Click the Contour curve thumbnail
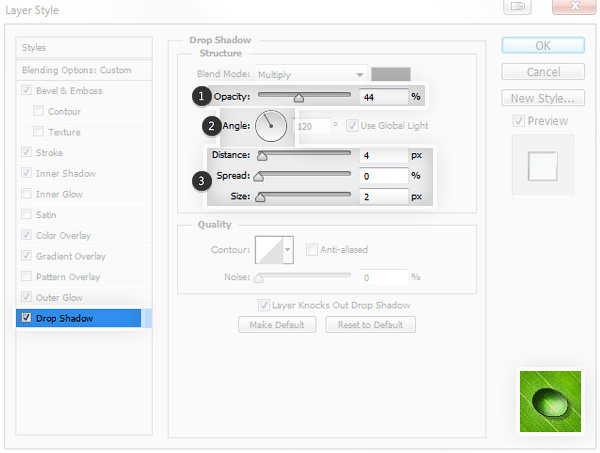This screenshot has height=453, width=600. pyautogui.click(x=269, y=250)
